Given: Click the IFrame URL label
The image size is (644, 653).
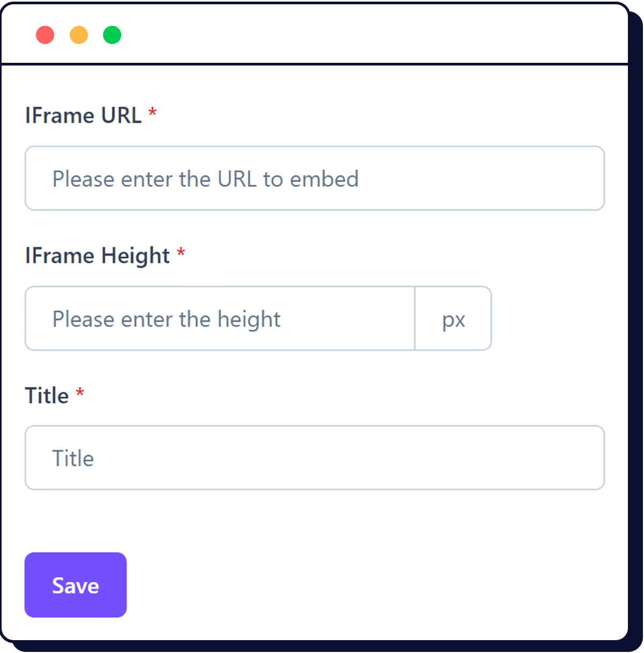Looking at the screenshot, I should tap(83, 115).
